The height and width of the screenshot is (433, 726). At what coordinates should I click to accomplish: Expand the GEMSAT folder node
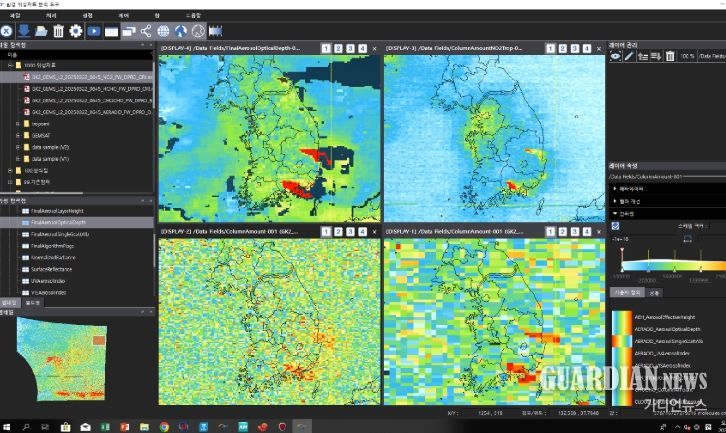tap(18, 136)
